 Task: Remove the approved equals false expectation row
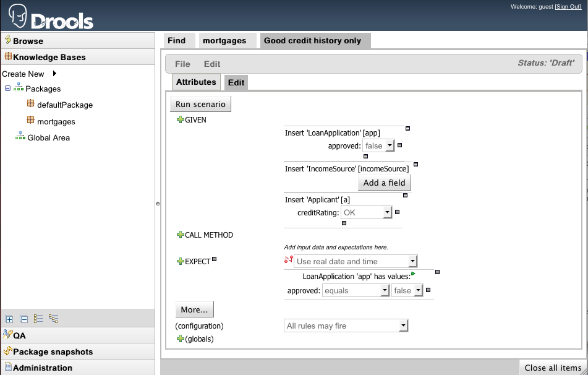tap(428, 290)
